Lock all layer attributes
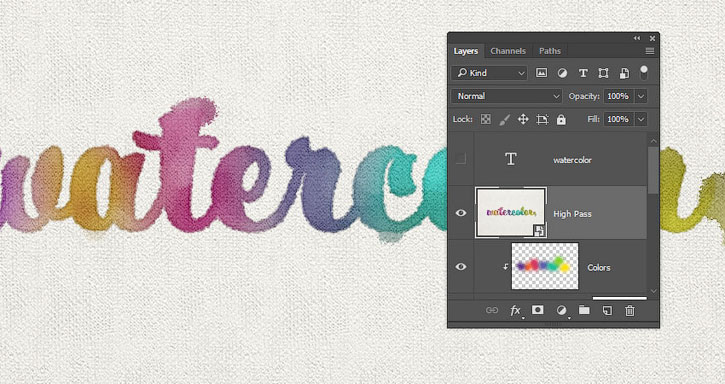Viewport: 725px width, 384px height. [561, 119]
